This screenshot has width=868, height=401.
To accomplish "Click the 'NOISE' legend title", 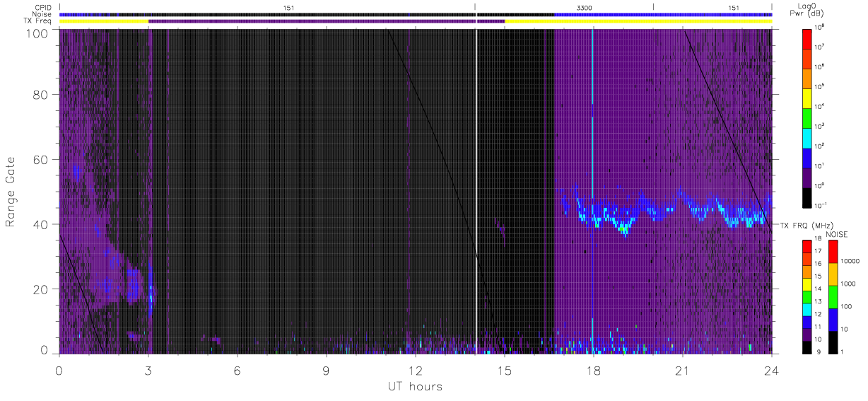I will tap(836, 234).
